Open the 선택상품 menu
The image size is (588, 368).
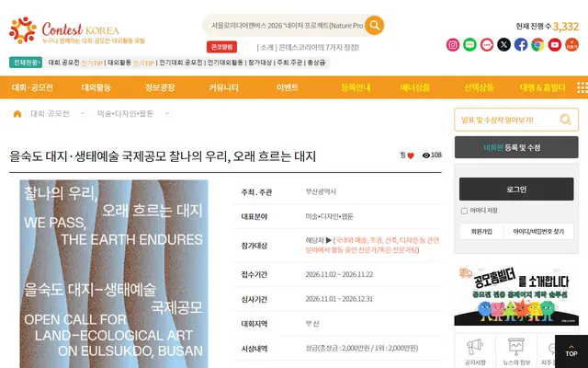point(479,87)
